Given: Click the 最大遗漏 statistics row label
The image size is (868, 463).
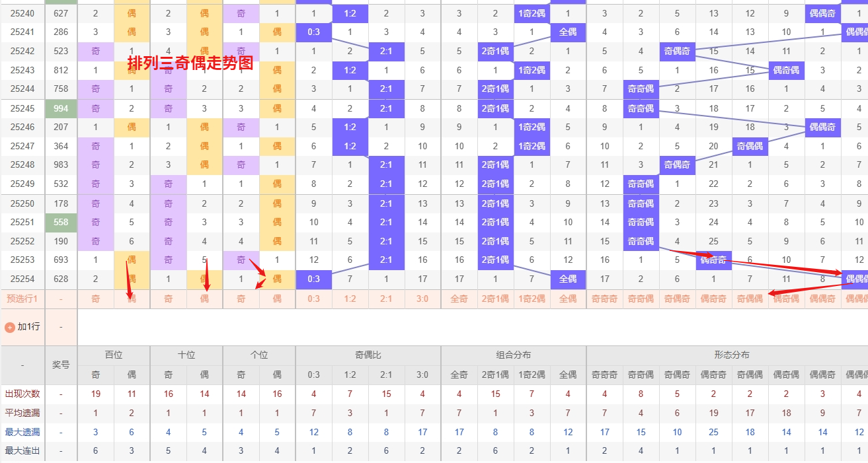Looking at the screenshot, I should 22,432.
